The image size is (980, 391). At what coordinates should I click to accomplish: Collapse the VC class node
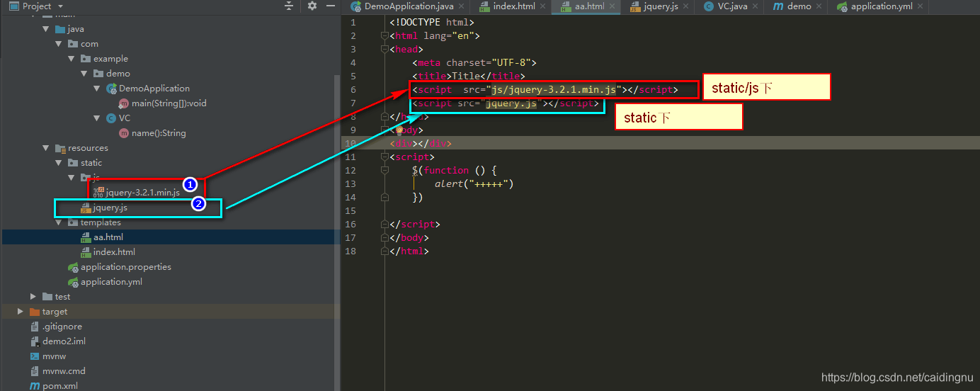[97, 118]
